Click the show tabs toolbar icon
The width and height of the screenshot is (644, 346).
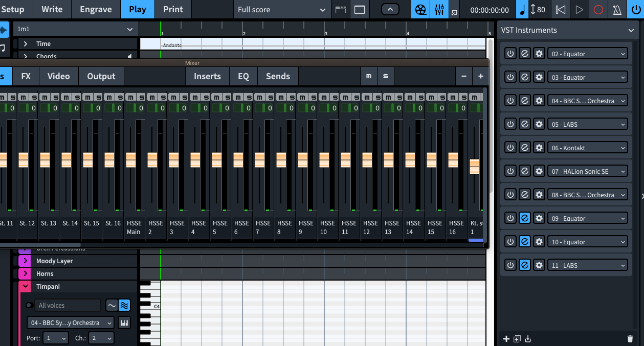point(340,10)
